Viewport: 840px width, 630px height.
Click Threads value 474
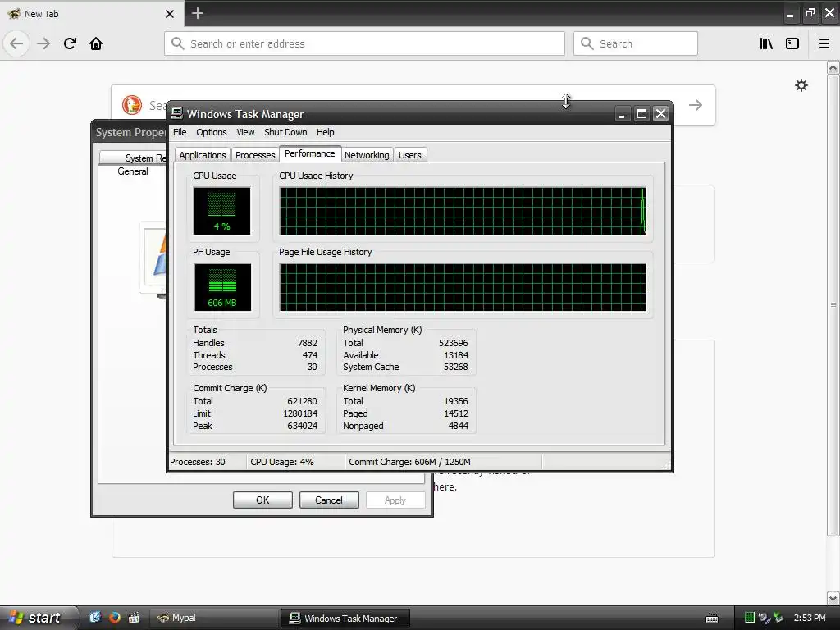pyautogui.click(x=309, y=355)
